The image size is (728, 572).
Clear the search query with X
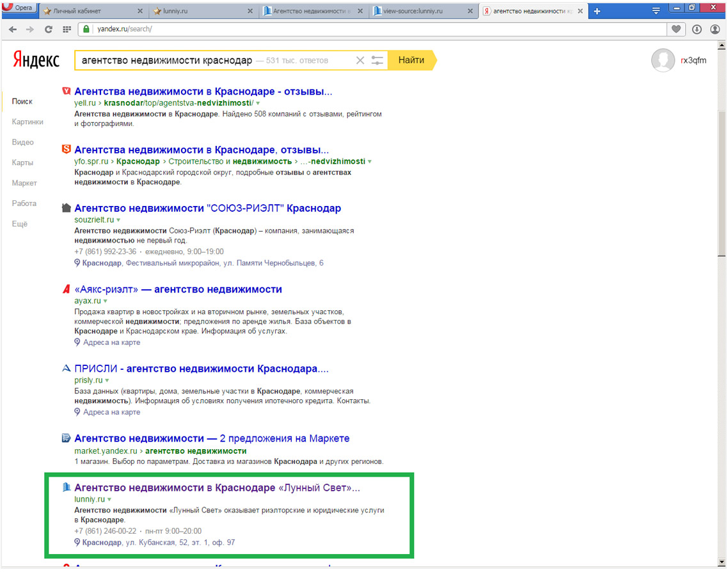click(x=360, y=60)
